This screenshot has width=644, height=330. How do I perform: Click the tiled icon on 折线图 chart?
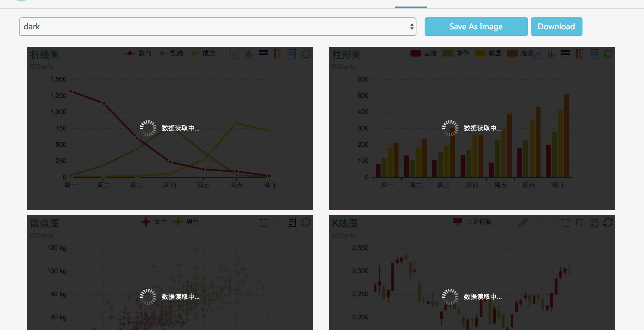[278, 54]
